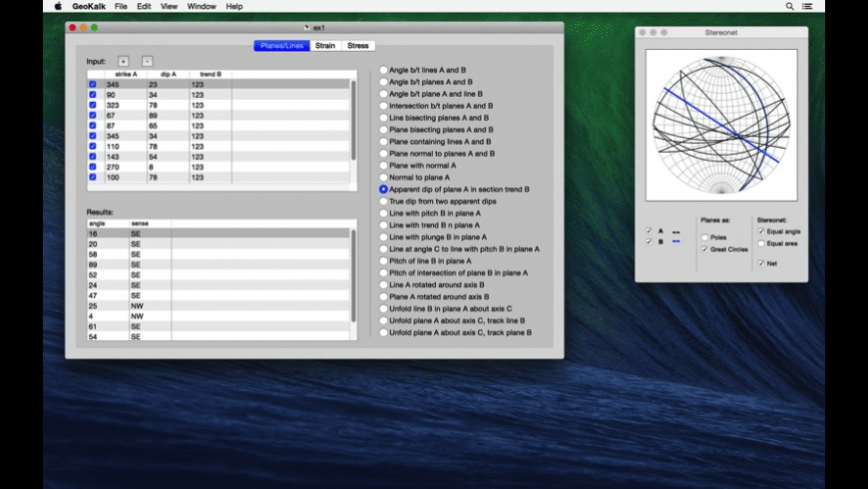This screenshot has height=489, width=868.
Task: Open the Window menu
Action: [202, 6]
